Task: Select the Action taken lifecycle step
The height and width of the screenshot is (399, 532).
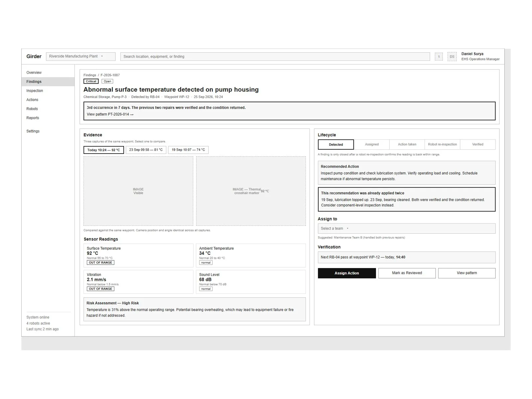Action: (x=407, y=144)
